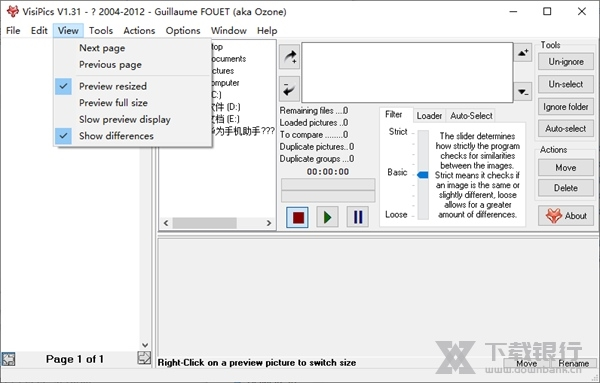This screenshot has height=383, width=600.
Task: Toggle the Show differences option
Action: [x=133, y=136]
